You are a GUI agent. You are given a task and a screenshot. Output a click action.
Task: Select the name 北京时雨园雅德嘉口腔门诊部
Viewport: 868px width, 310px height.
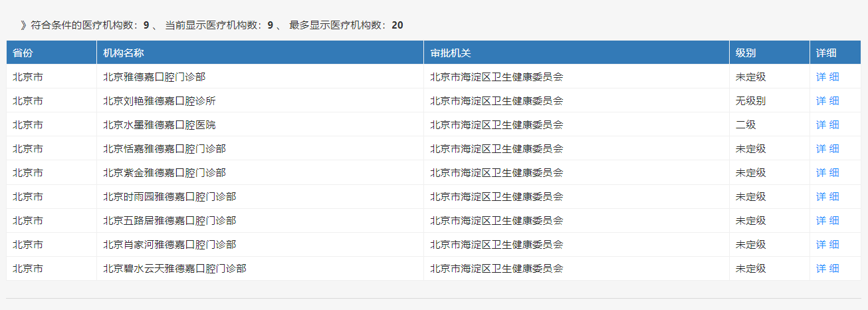(x=169, y=196)
